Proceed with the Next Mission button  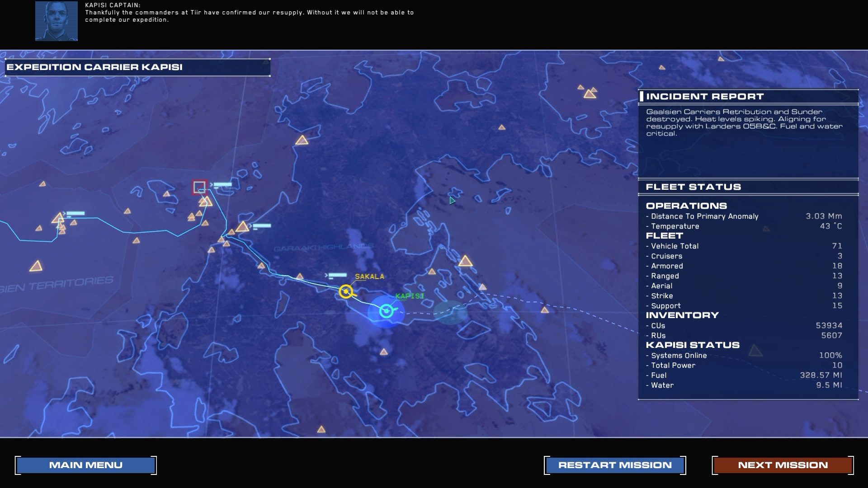[783, 465]
